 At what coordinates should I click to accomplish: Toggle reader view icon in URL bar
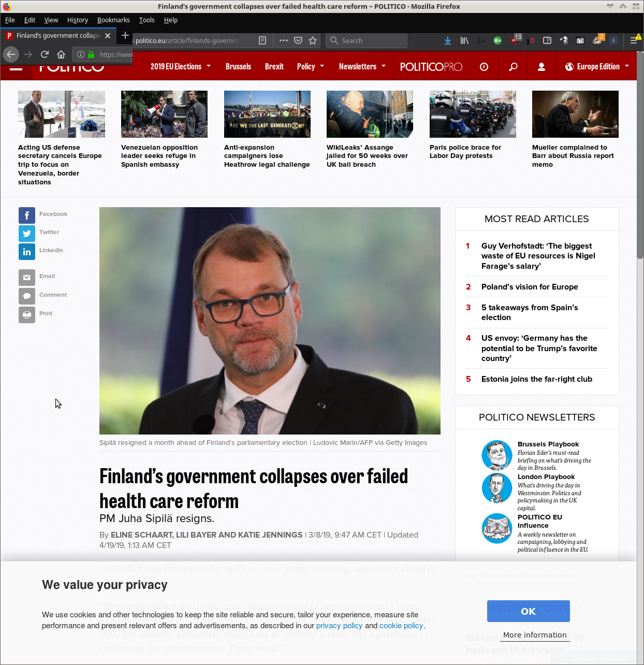coord(262,40)
